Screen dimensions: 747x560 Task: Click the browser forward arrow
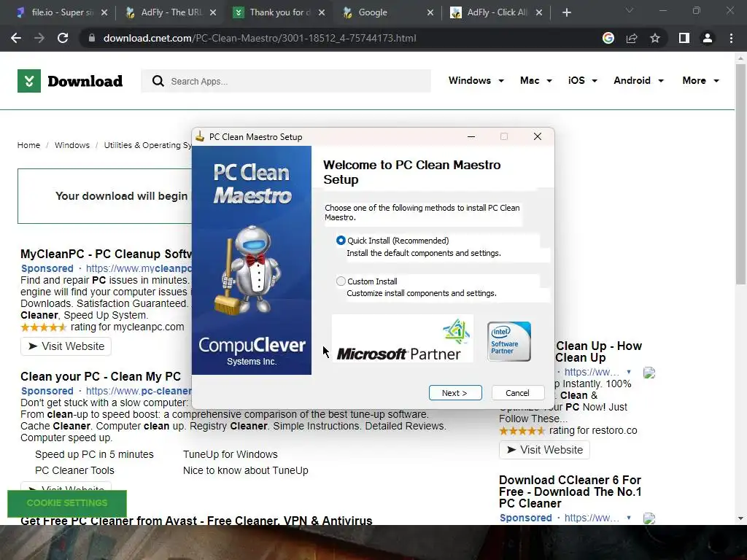coord(39,38)
